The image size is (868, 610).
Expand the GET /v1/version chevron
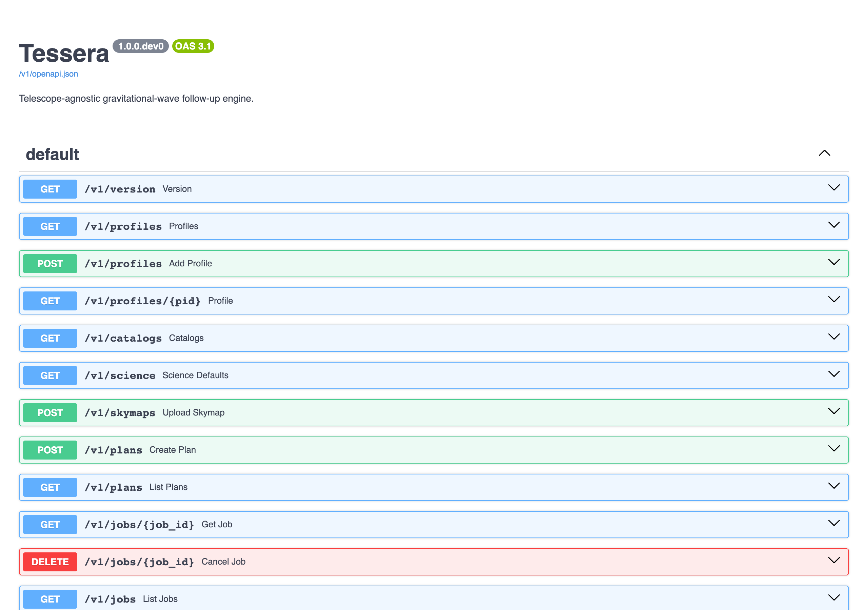coord(834,188)
